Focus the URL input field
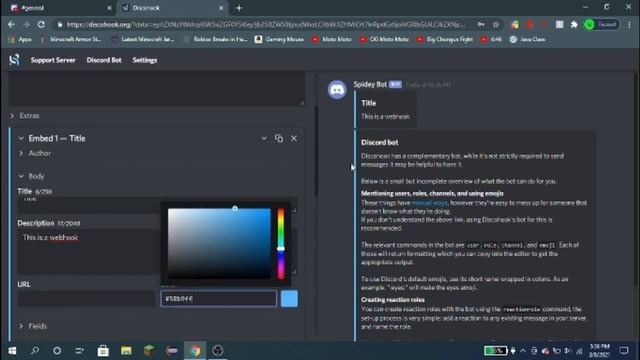The width and height of the screenshot is (640, 360). click(86, 299)
